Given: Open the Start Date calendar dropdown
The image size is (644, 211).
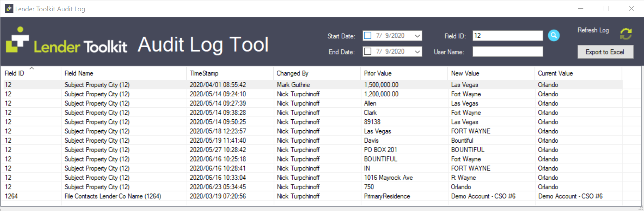Looking at the screenshot, I should (417, 36).
